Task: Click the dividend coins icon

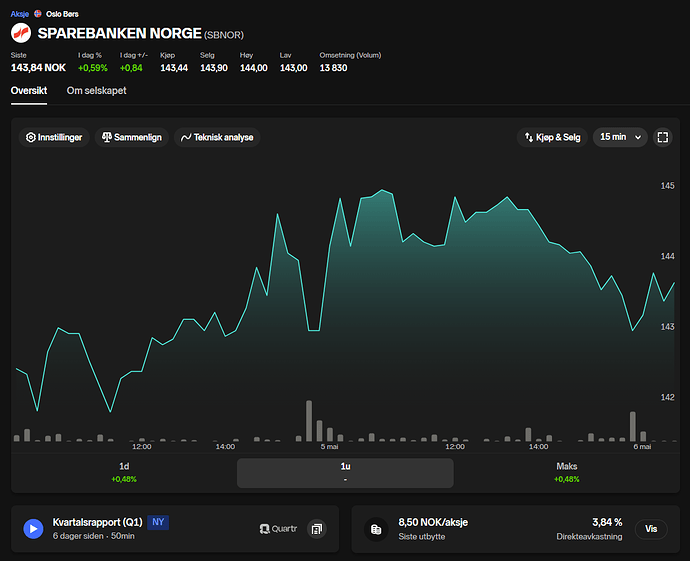Action: click(x=376, y=529)
